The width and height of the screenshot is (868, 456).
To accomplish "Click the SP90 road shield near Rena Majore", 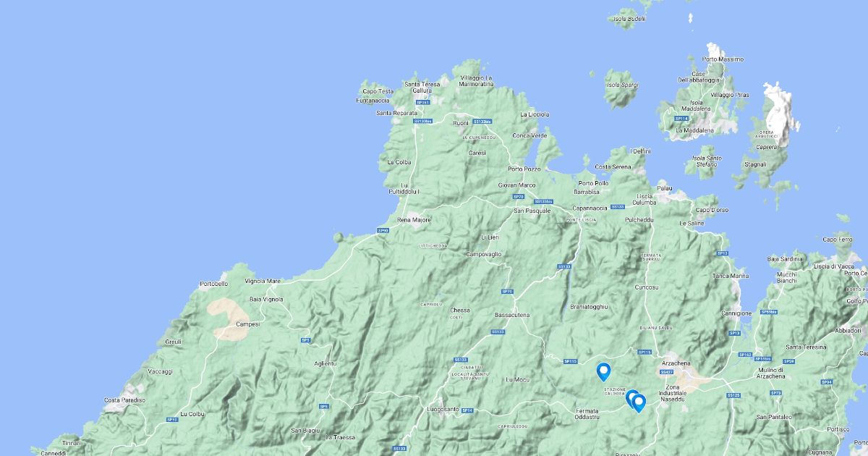I will coord(383,231).
